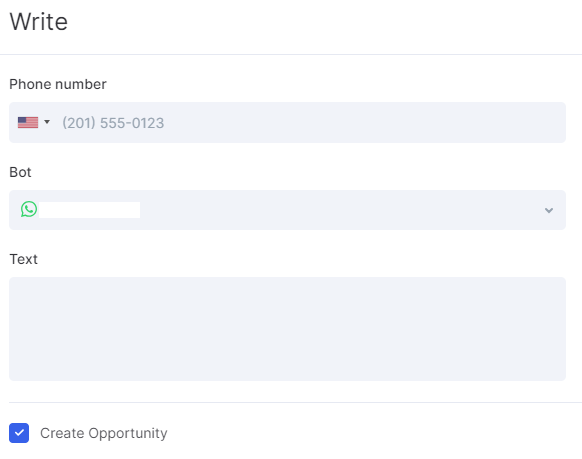Expand the Bot dropdown chevron

click(x=549, y=210)
